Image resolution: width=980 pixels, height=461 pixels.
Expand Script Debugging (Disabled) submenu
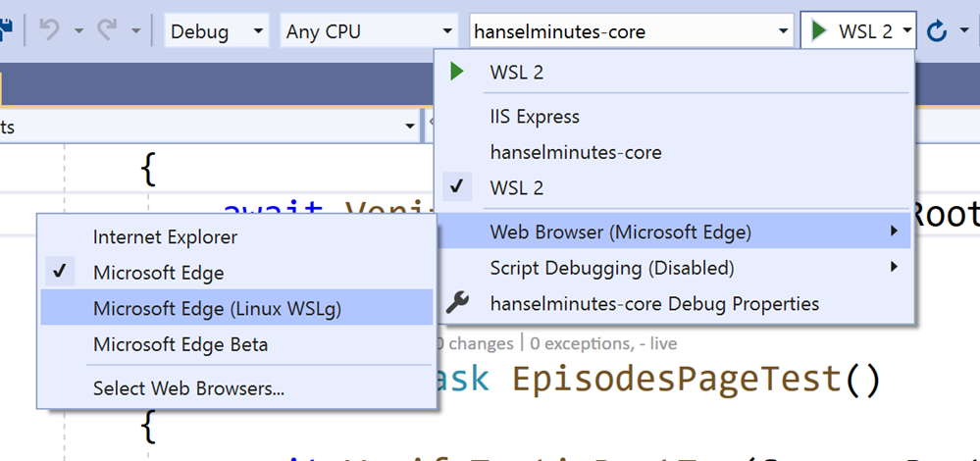click(x=675, y=268)
